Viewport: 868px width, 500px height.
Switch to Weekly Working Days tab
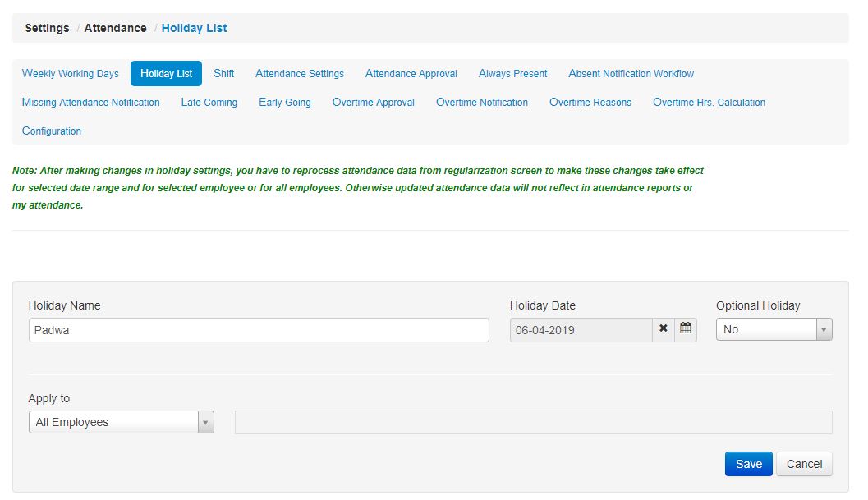tap(71, 74)
